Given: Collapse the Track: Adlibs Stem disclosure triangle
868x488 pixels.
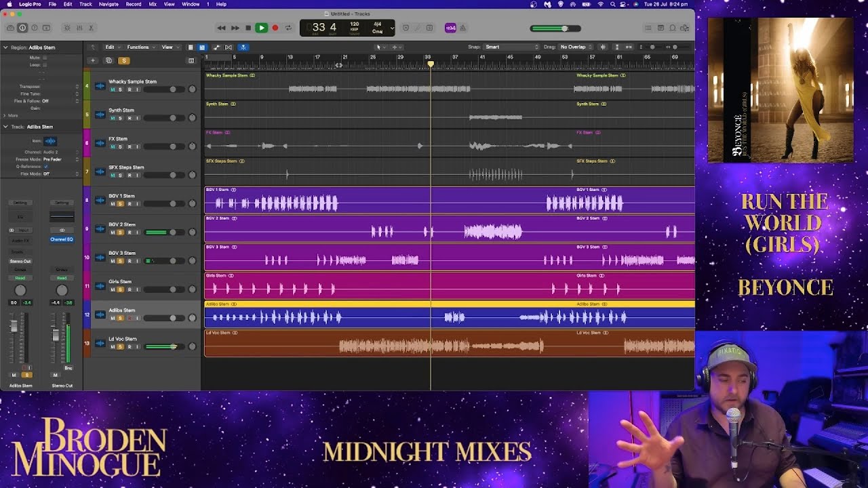Looking at the screenshot, I should click(x=5, y=127).
